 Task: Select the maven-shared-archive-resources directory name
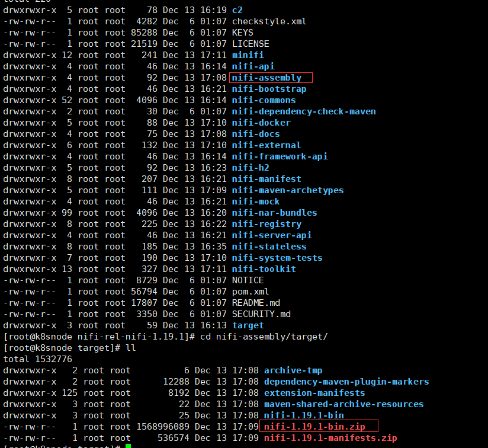(344, 404)
